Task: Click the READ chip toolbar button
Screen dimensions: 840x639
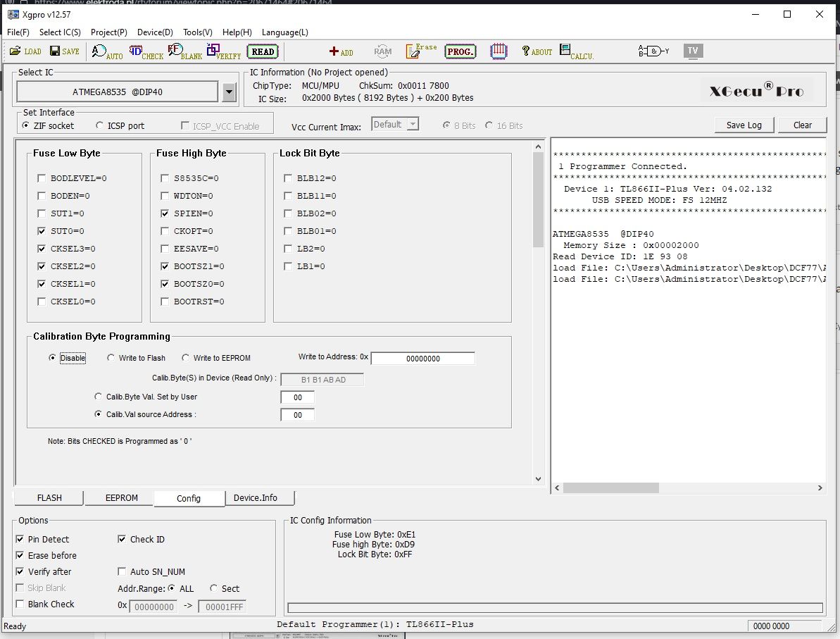Action: [x=263, y=51]
